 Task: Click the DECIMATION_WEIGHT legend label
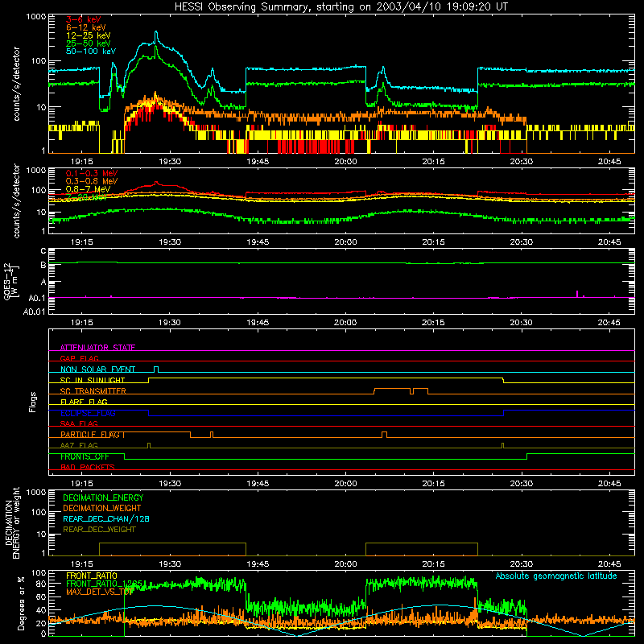tap(102, 509)
